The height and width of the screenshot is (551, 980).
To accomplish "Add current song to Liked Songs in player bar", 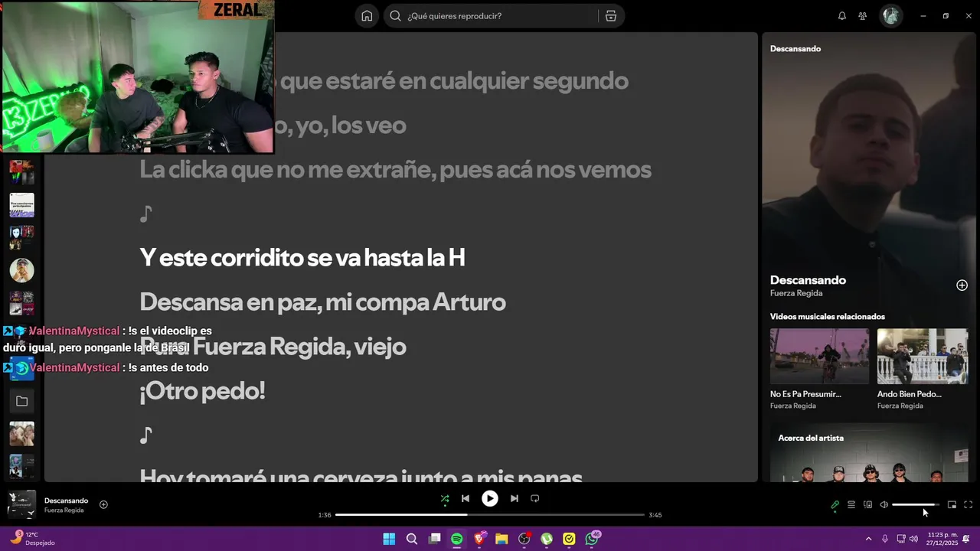I will (x=103, y=504).
